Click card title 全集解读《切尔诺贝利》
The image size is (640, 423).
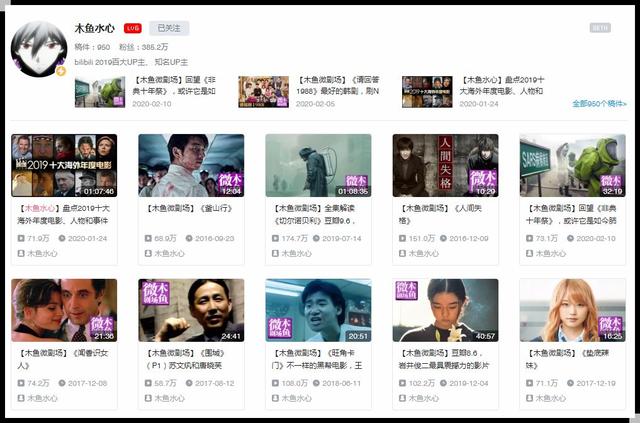[314, 214]
